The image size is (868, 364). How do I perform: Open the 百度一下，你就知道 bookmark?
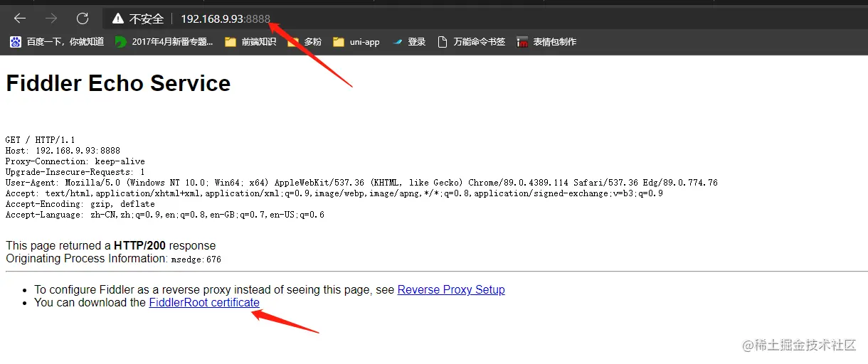pyautogui.click(x=57, y=42)
